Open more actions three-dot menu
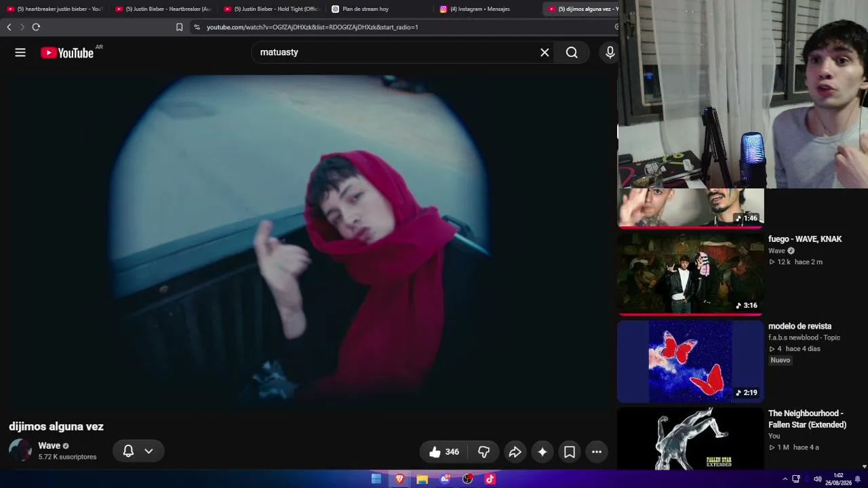 [597, 452]
